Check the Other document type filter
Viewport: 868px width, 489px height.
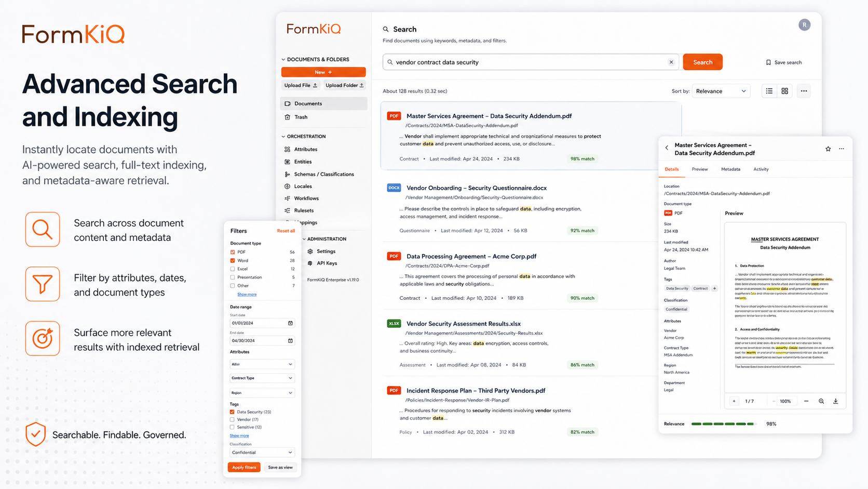pyautogui.click(x=233, y=286)
